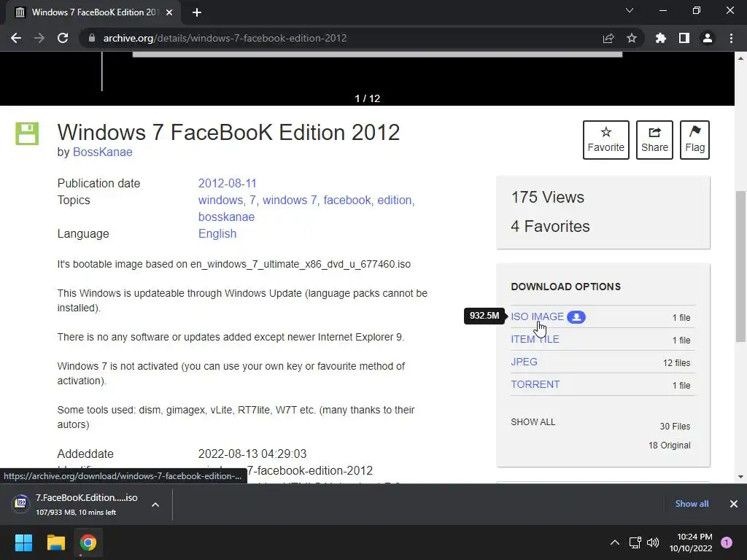
Task: Click the vertical page scrollbar thumb
Action: coord(740,265)
